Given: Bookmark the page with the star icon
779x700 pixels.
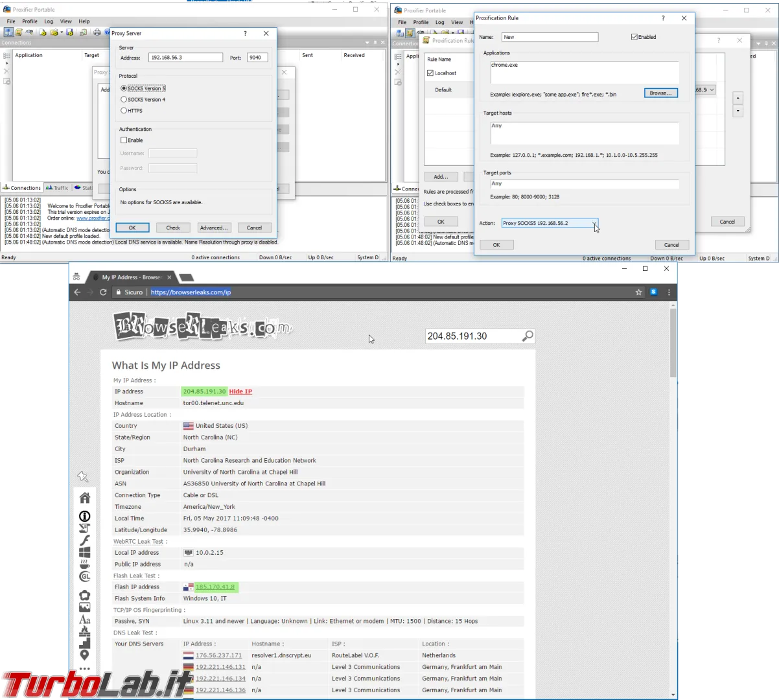Looking at the screenshot, I should pyautogui.click(x=638, y=292).
